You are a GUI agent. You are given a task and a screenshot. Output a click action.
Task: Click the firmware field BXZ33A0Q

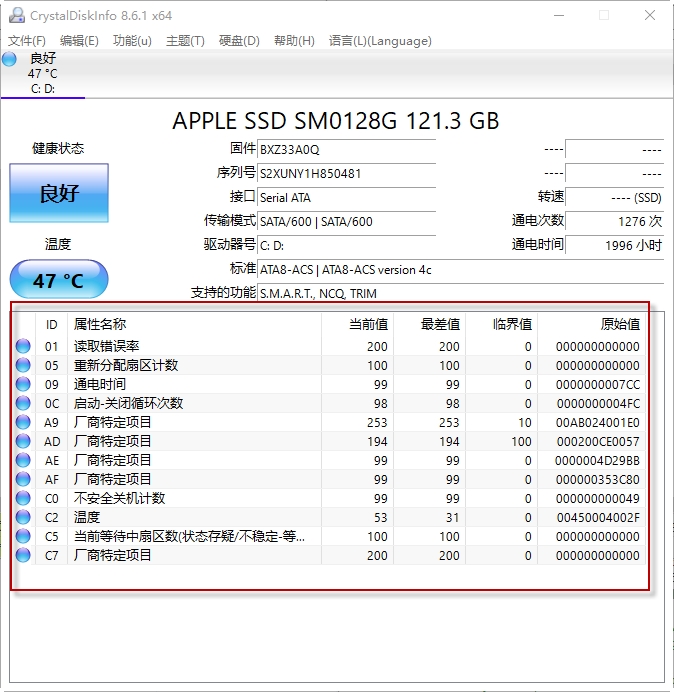346,149
